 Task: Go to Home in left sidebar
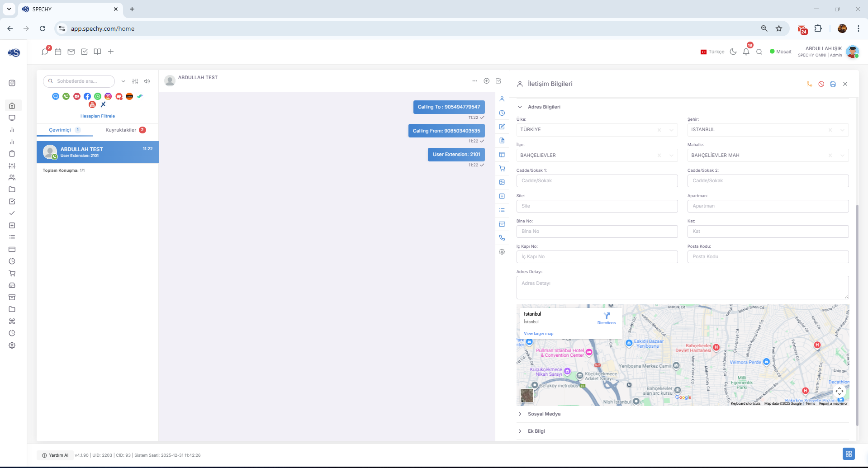pyautogui.click(x=12, y=105)
